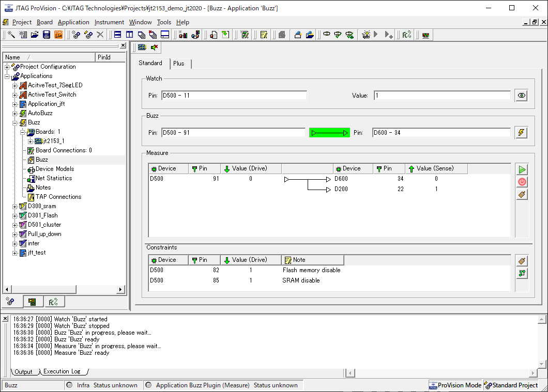Collapse the Buzz application node

(14, 122)
